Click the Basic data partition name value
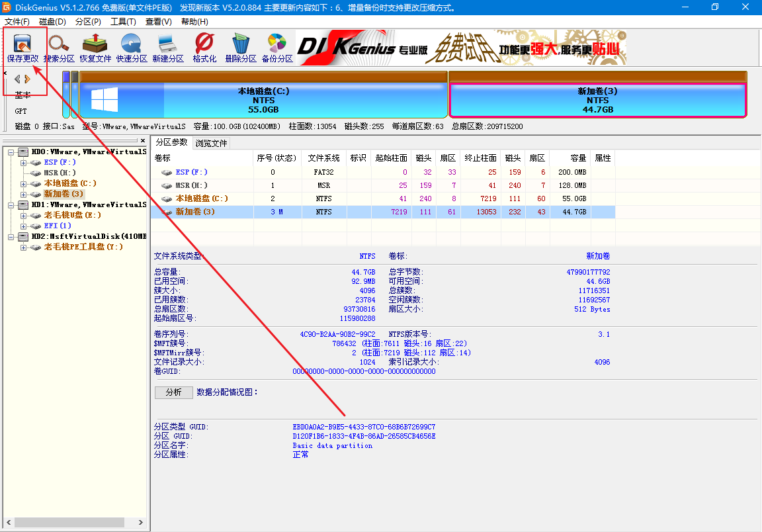 [333, 445]
